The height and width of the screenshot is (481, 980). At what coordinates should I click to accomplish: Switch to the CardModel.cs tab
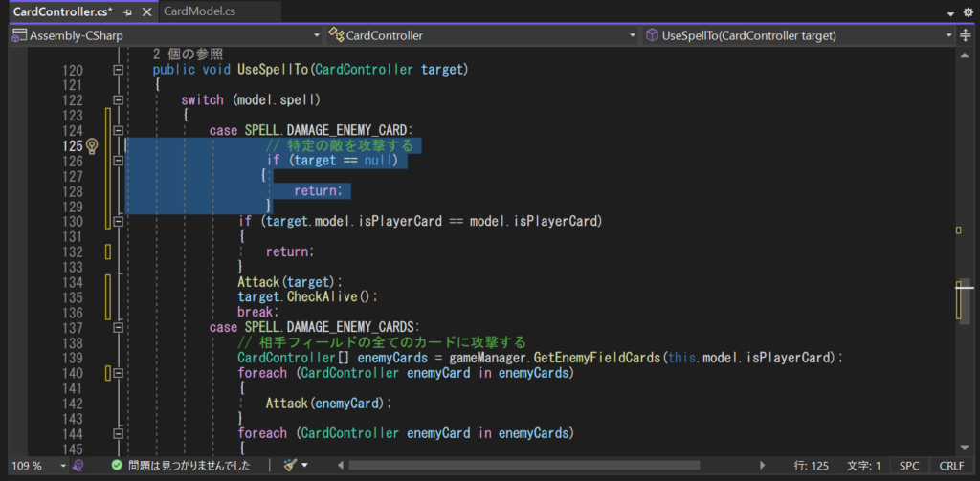click(x=200, y=11)
